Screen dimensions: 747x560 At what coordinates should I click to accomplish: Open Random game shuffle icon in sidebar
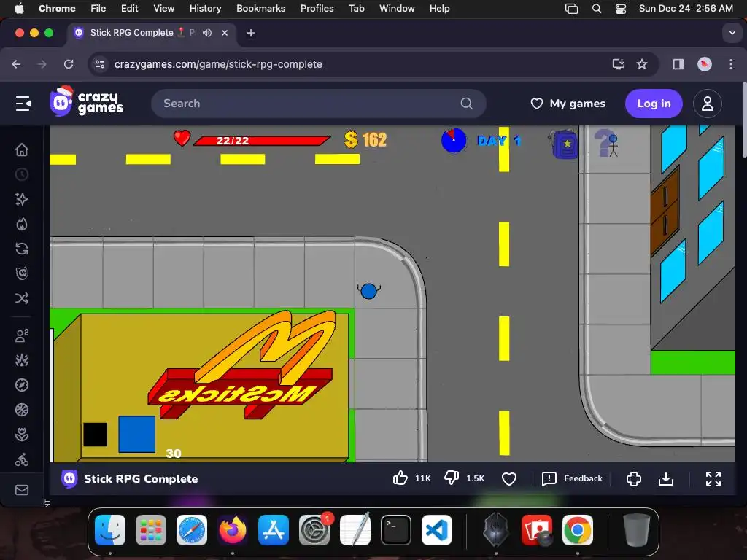click(x=21, y=298)
